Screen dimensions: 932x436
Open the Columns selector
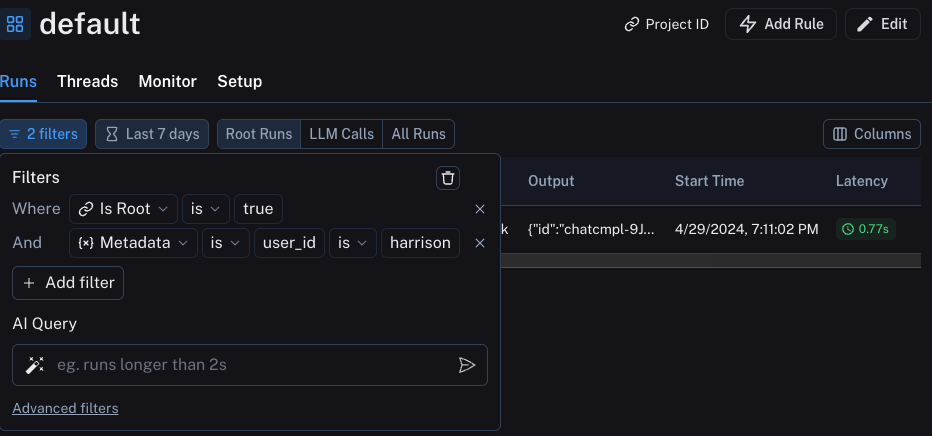[x=871, y=134]
